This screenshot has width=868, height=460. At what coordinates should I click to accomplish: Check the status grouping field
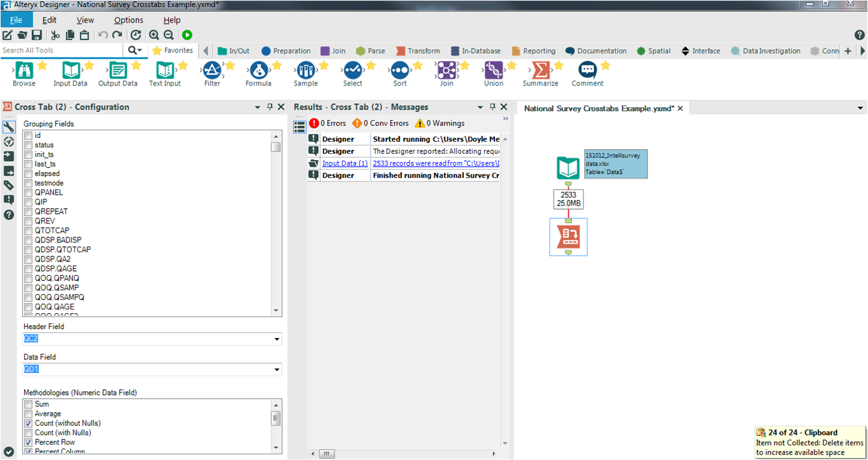tap(28, 145)
